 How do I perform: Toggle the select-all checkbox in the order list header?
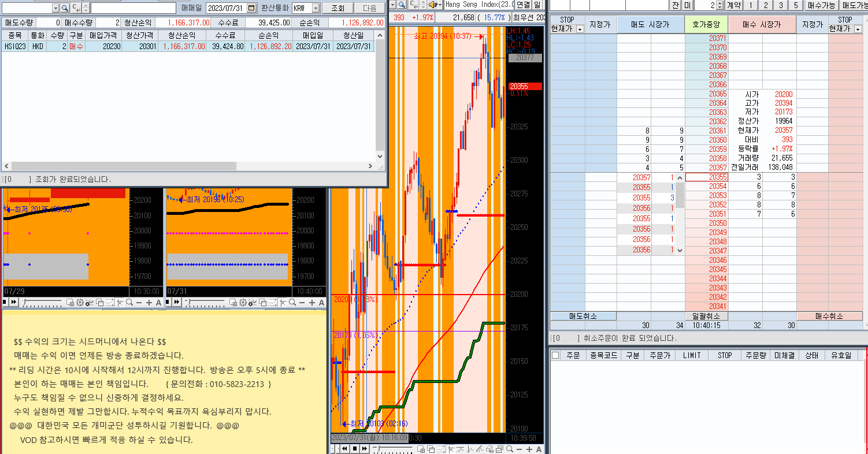[x=555, y=356]
